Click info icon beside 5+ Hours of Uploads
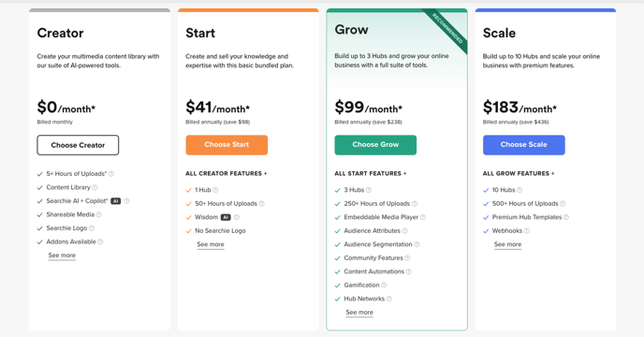 [111, 174]
